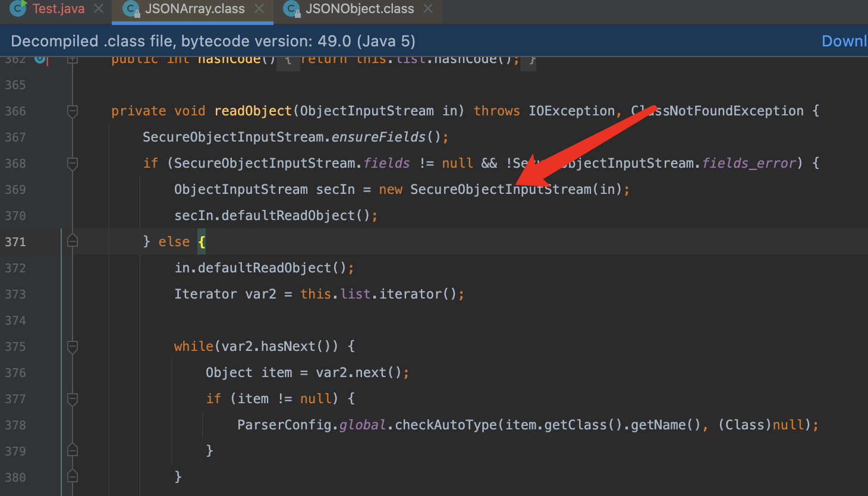Click the Test.java runnable class icon

click(x=18, y=8)
